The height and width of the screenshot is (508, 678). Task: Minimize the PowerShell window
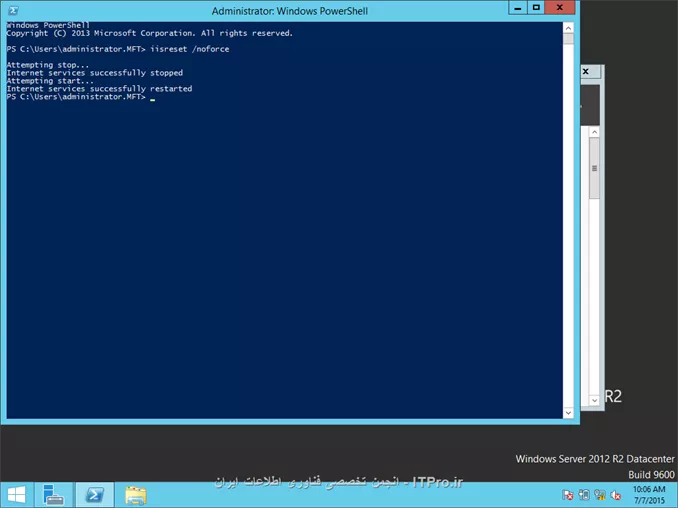pyautogui.click(x=518, y=8)
